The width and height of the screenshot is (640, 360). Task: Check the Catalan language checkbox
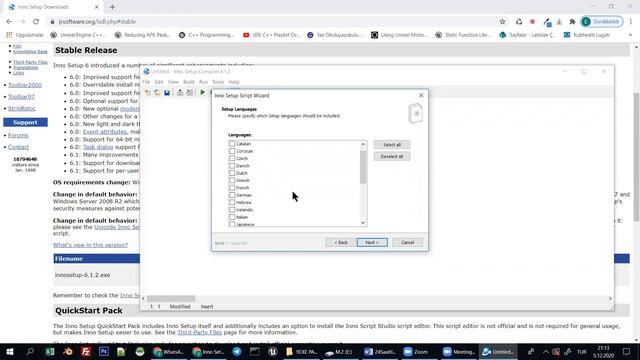(x=232, y=144)
